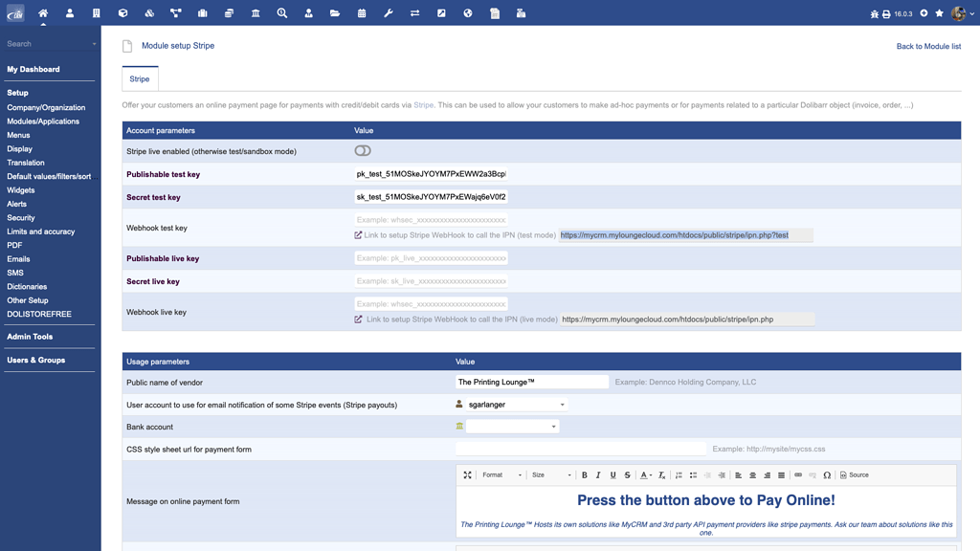Insert special character with Omega icon
Image resolution: width=980 pixels, height=551 pixels.
pos(827,475)
